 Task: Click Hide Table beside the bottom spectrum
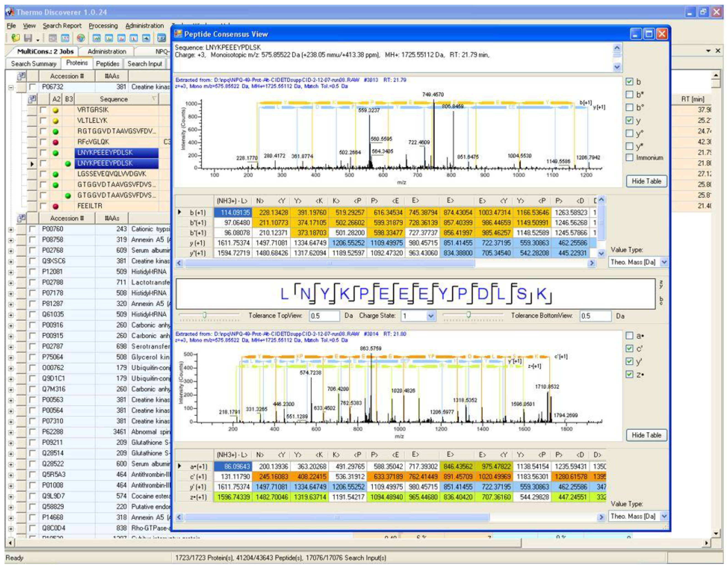pos(646,435)
